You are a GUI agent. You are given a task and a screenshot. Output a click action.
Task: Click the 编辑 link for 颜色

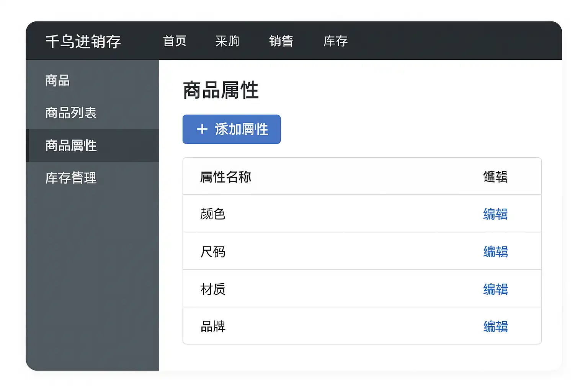tap(495, 214)
